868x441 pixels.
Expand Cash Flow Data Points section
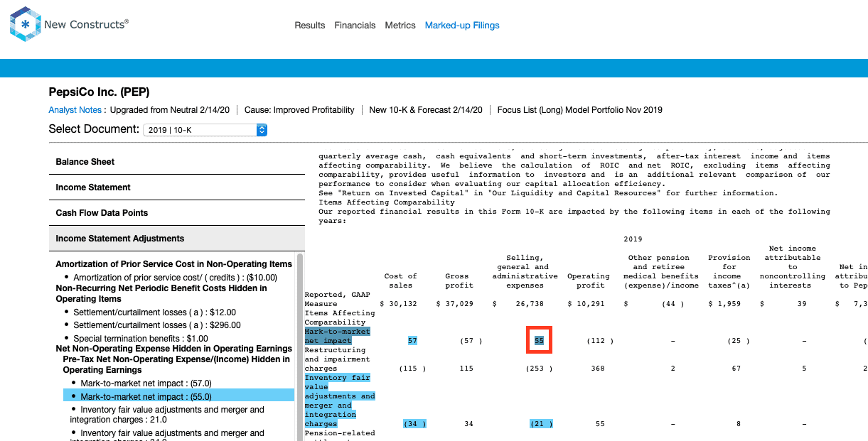click(x=177, y=213)
